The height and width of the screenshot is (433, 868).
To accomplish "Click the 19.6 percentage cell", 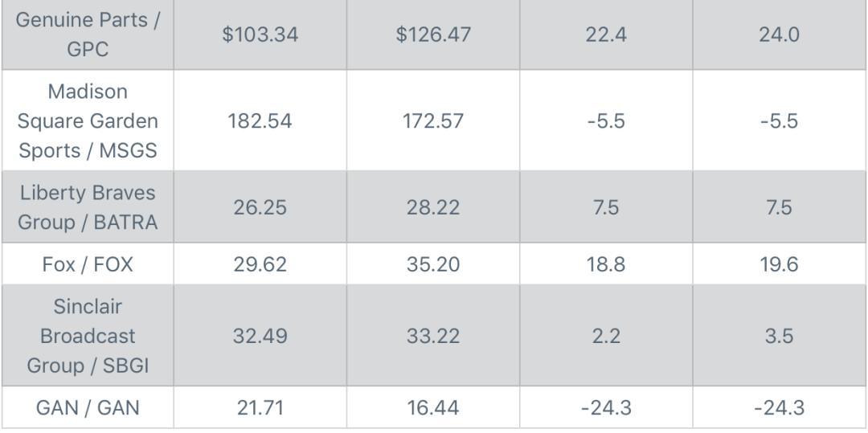I will tap(779, 263).
